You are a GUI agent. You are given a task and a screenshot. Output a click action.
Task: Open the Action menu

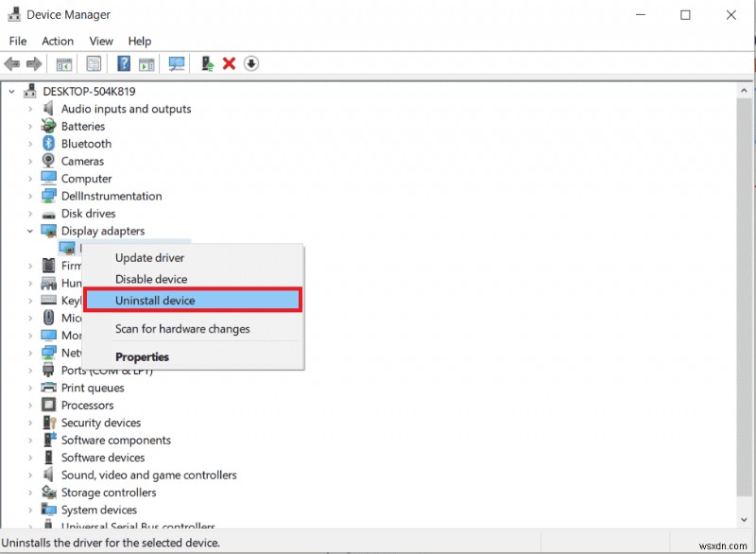58,41
